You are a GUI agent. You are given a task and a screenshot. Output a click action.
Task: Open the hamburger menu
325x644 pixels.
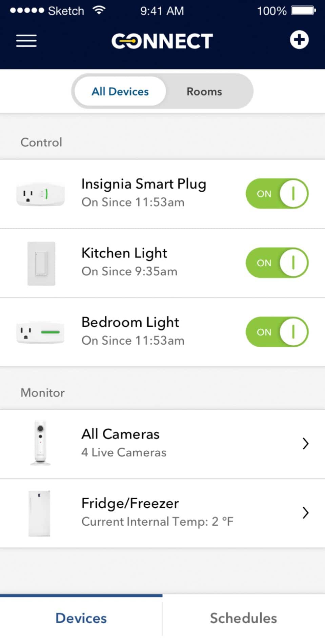pos(26,41)
